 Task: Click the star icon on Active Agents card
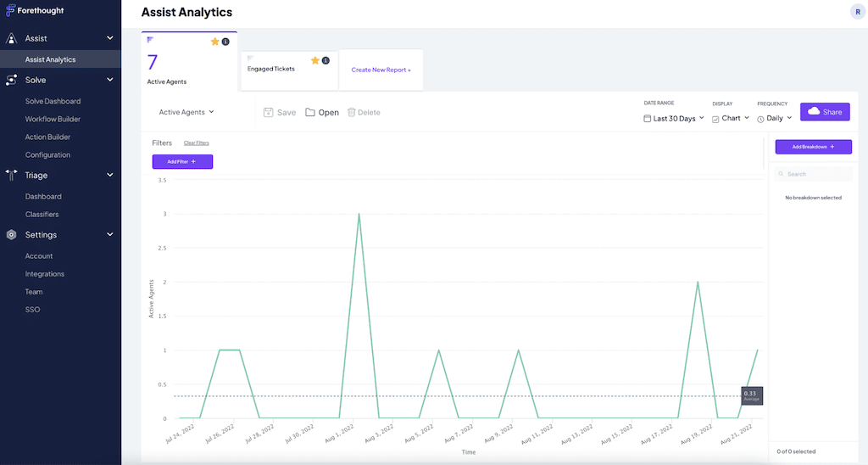click(215, 42)
